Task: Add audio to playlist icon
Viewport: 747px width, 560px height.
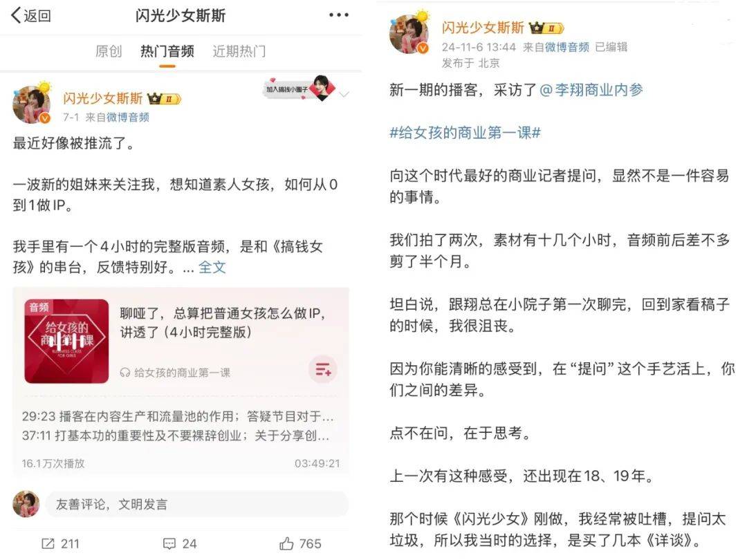Action: (x=323, y=369)
